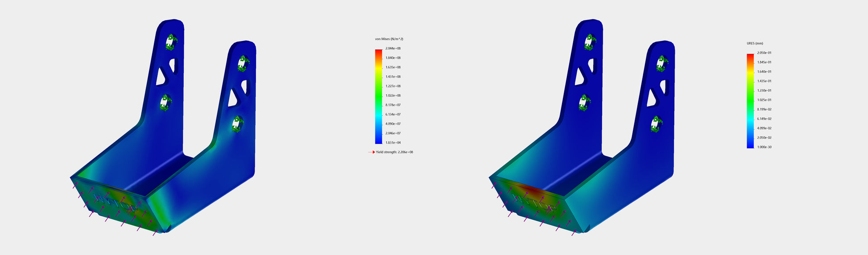Click the URES displacement color scale bar
This screenshot has width=868, height=255.
tap(750, 101)
